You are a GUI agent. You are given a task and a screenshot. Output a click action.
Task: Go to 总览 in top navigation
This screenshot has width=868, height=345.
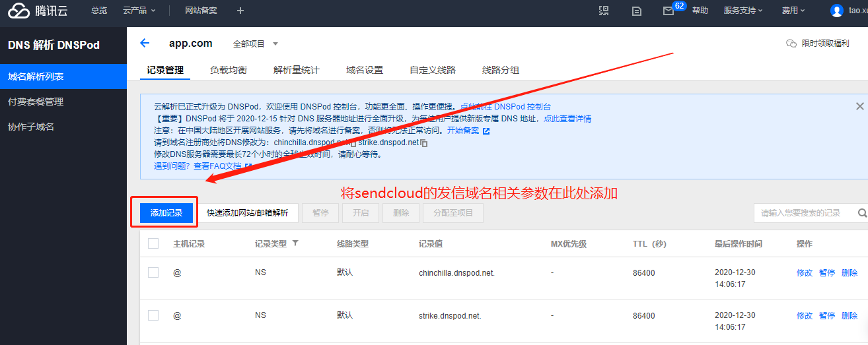coord(99,11)
